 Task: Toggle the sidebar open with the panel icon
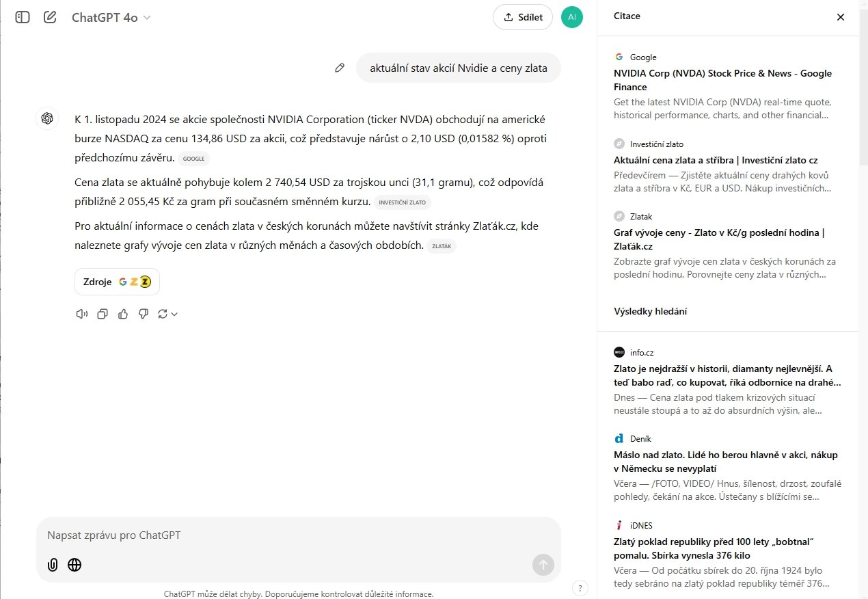tap(22, 16)
